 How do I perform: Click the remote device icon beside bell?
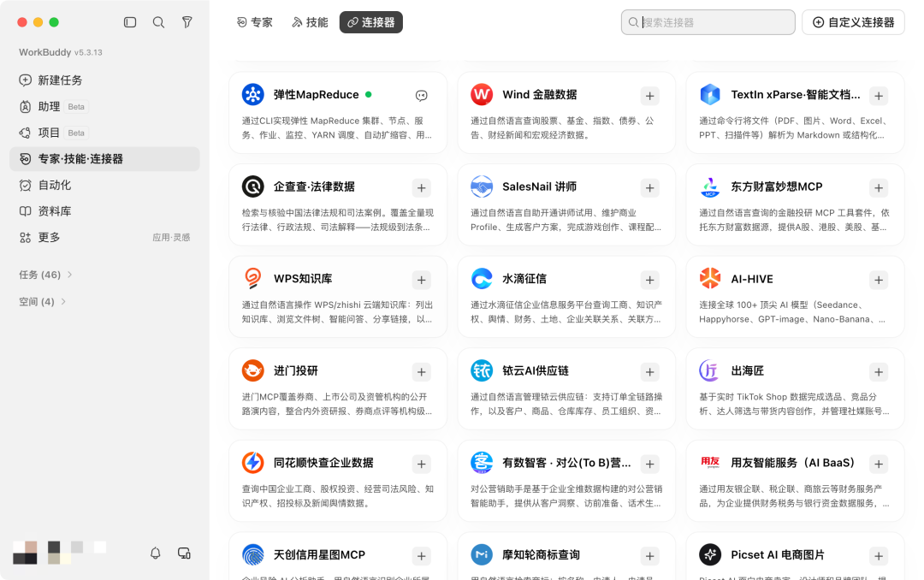click(x=185, y=553)
